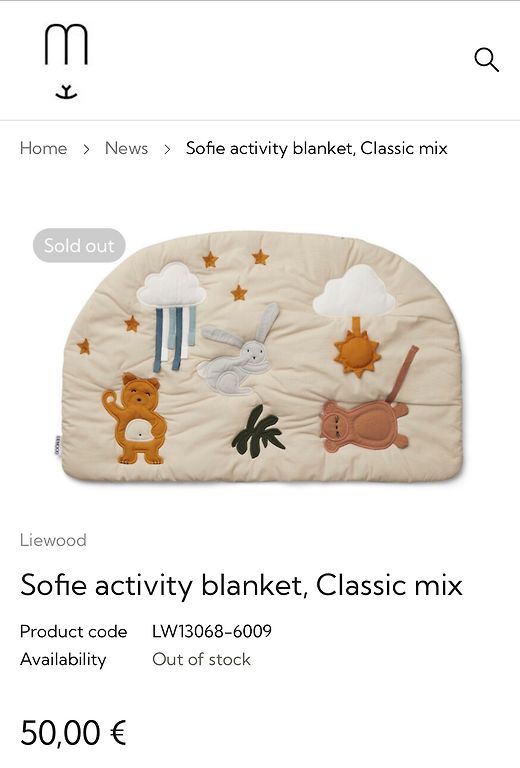This screenshot has height=768, width=520.
Task: Open the Liewood brand link
Action: [x=53, y=540]
